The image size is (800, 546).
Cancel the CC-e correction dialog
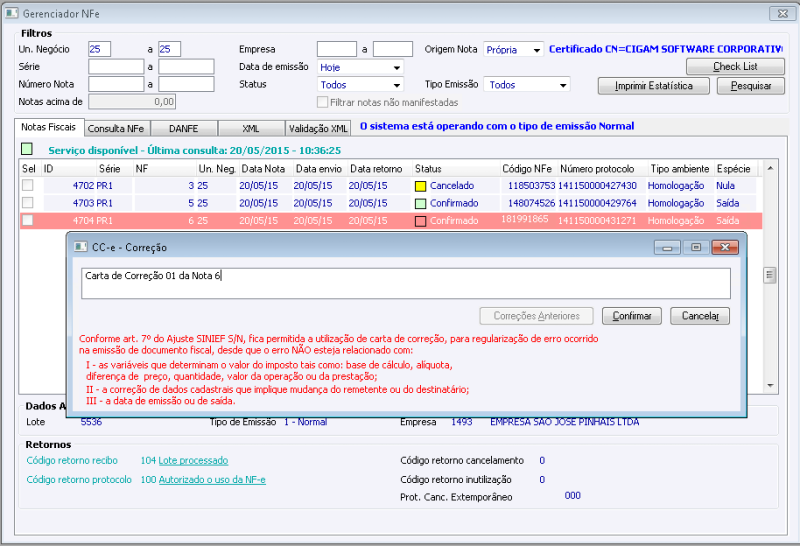pyautogui.click(x=700, y=316)
